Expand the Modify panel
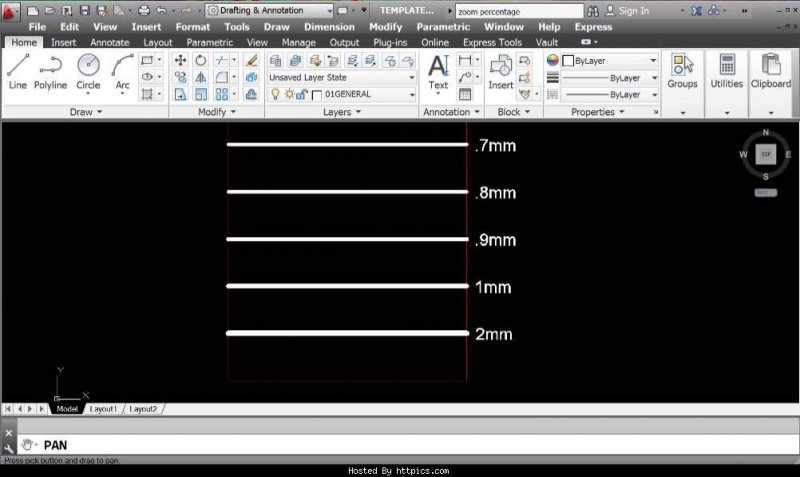 click(x=217, y=112)
